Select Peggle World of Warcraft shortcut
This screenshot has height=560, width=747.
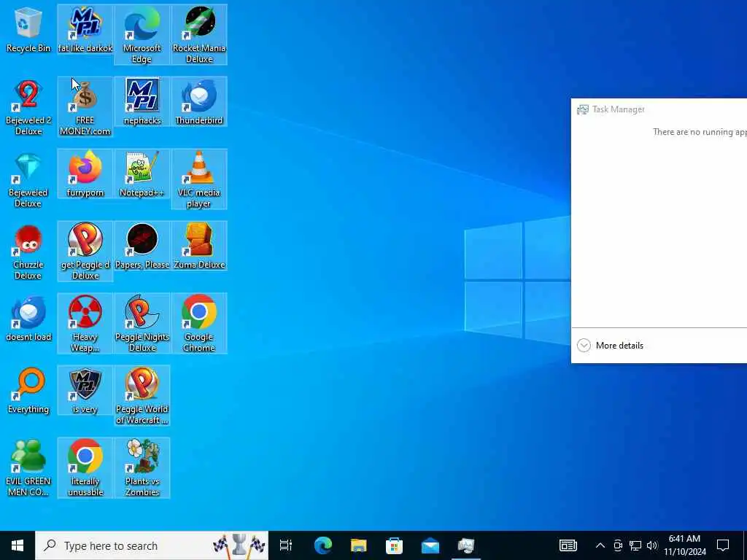click(142, 396)
